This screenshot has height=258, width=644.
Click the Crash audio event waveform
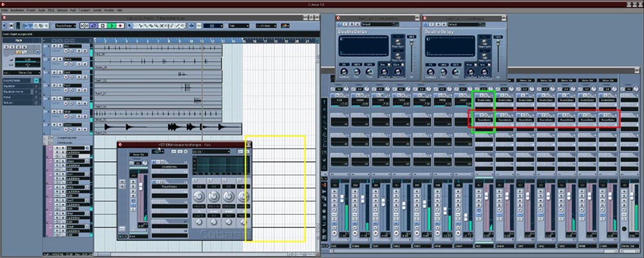(167, 127)
